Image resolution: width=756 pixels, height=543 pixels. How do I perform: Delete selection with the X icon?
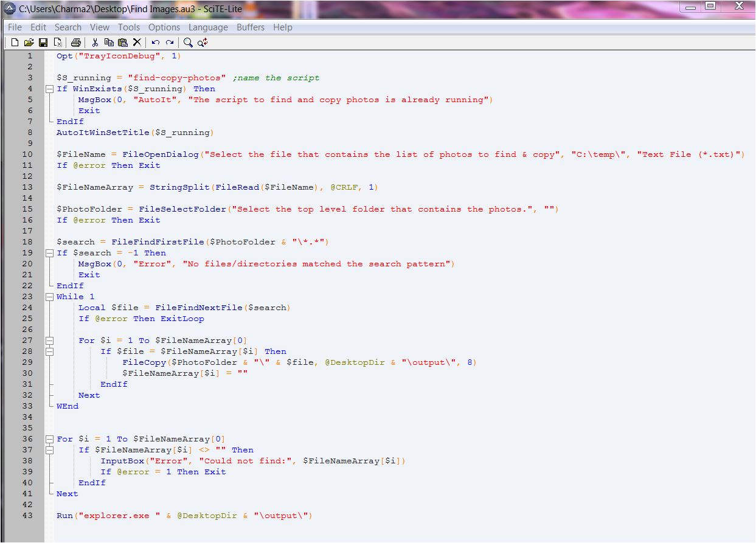pos(137,43)
